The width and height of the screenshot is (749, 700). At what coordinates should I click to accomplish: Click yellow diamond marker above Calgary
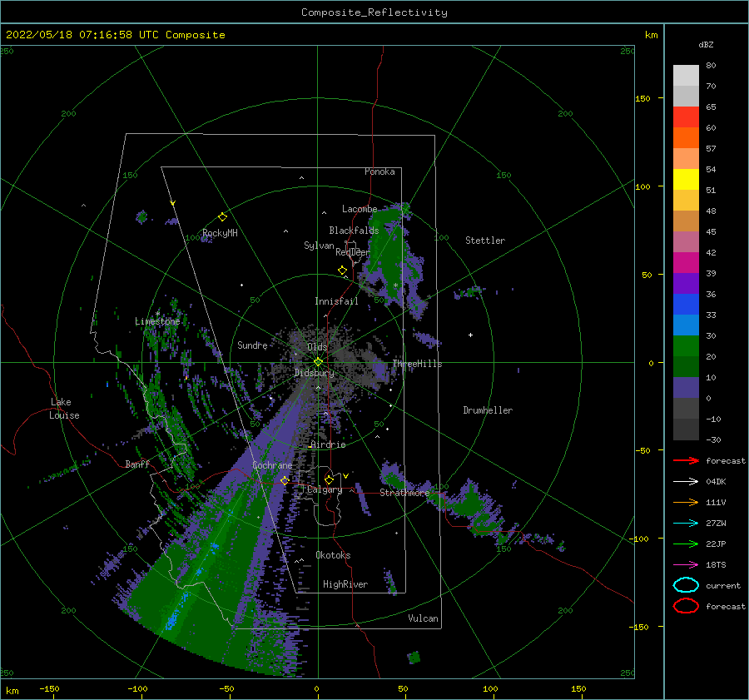329,479
